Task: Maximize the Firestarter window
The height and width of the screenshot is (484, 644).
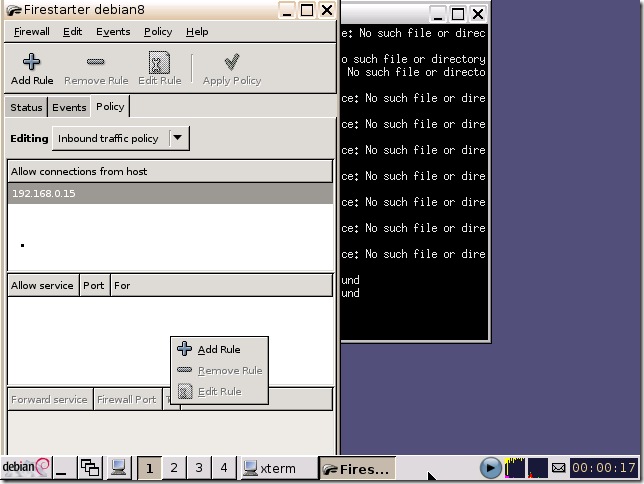Action: click(307, 10)
